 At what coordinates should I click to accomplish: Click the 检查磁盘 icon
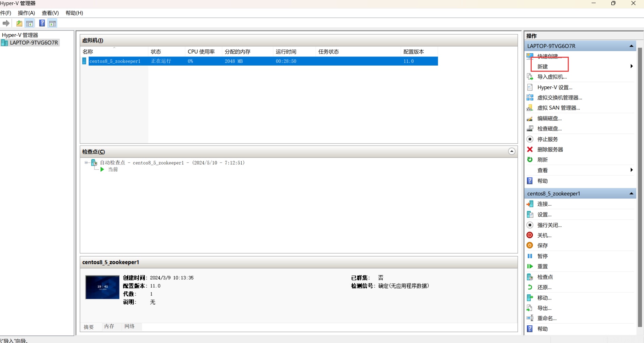tap(530, 128)
